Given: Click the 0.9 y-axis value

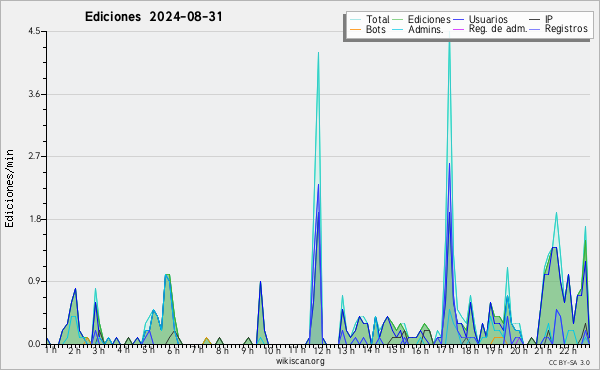Looking at the screenshot, I should 34,282.
